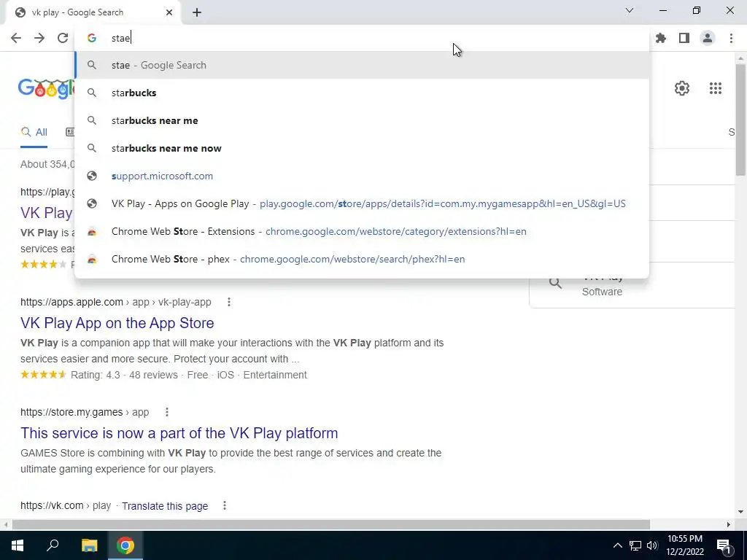Open new tab with plus button
This screenshot has height=560, width=747.
[197, 12]
